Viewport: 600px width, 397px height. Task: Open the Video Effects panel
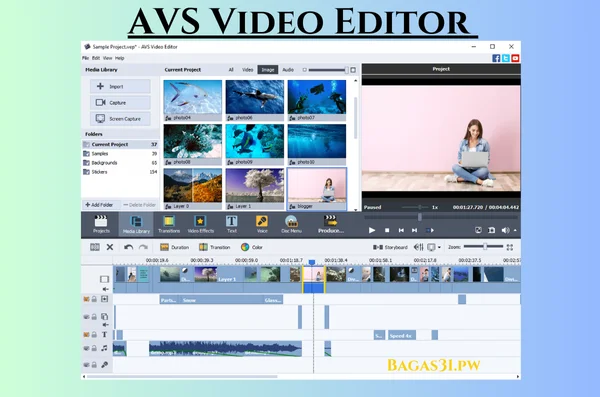coord(201,224)
